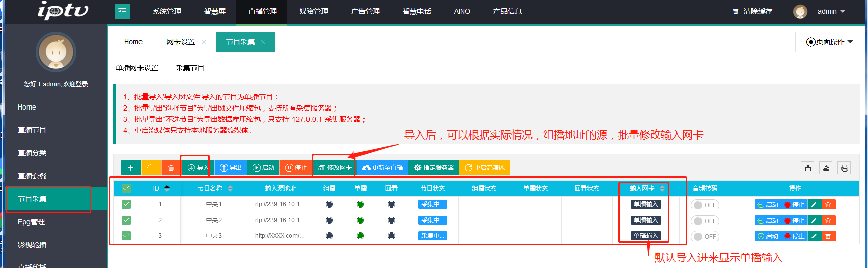Edit the 中央1 row with the pencil icon
The width and height of the screenshot is (868, 268).
pos(814,205)
